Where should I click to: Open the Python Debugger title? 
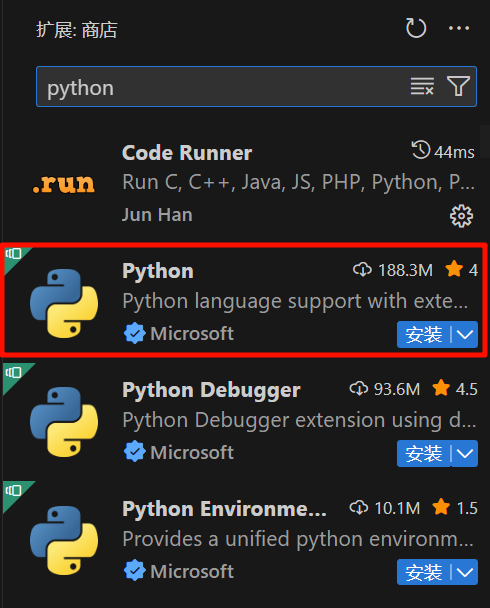(x=211, y=390)
